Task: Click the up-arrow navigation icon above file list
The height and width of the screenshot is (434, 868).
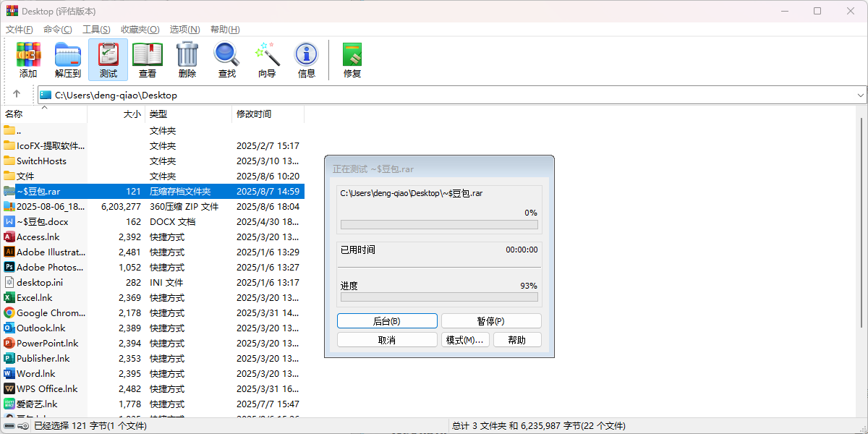Action: pos(16,95)
